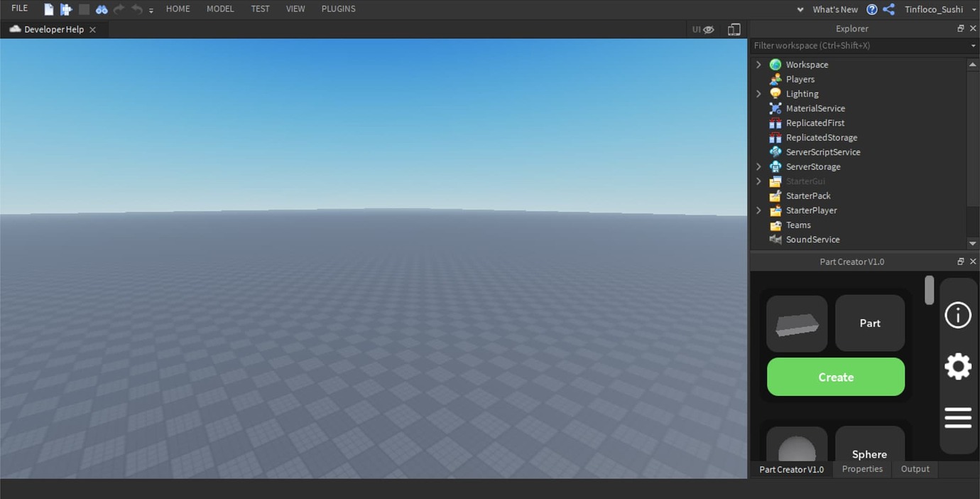Viewport: 980px width, 499px height.
Task: Expand the StarterPlayer tree node
Action: click(x=758, y=210)
